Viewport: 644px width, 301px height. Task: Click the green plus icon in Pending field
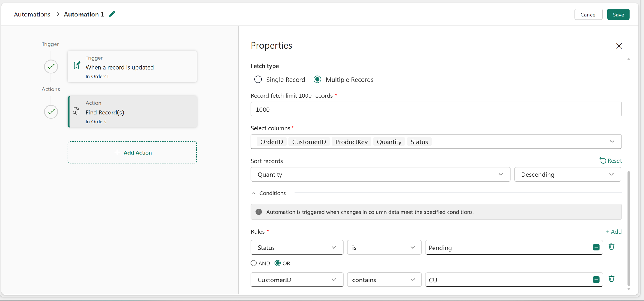tap(596, 247)
